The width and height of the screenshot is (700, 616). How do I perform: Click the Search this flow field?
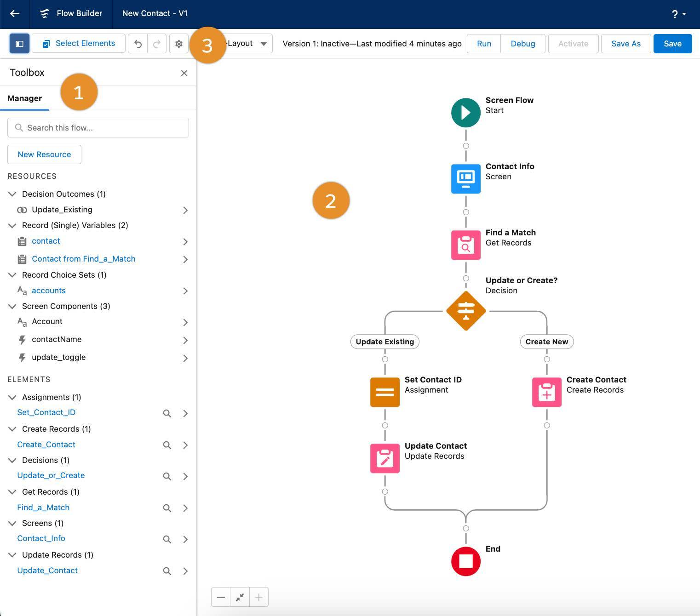pos(98,127)
